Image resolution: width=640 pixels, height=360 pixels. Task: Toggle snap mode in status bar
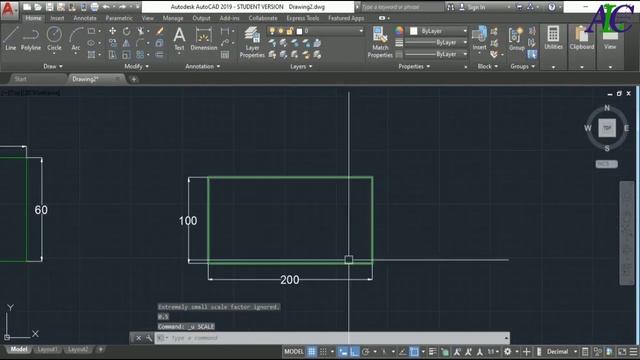pyautogui.click(x=323, y=351)
